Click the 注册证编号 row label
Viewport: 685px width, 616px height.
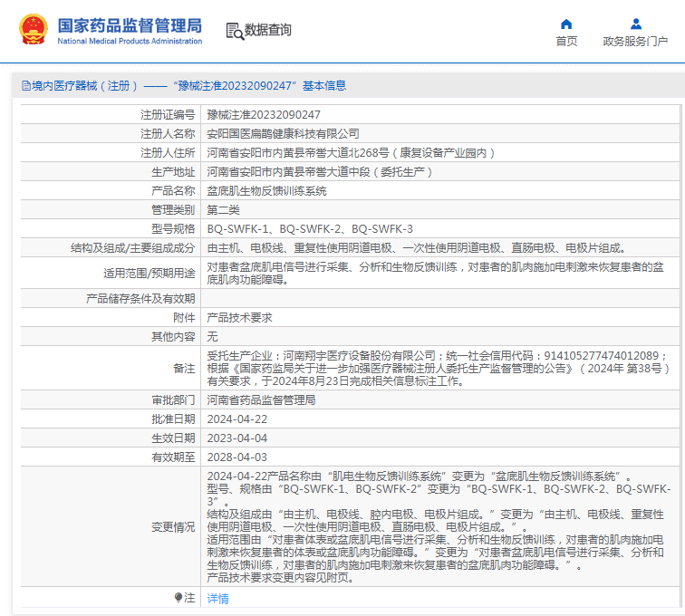(168, 115)
